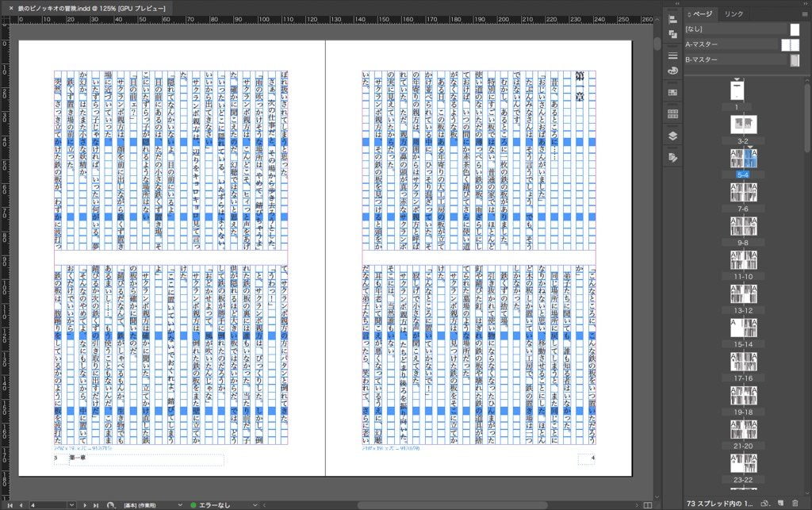Open the Stroke panel icon in dock
812x510 pixels.
672,56
